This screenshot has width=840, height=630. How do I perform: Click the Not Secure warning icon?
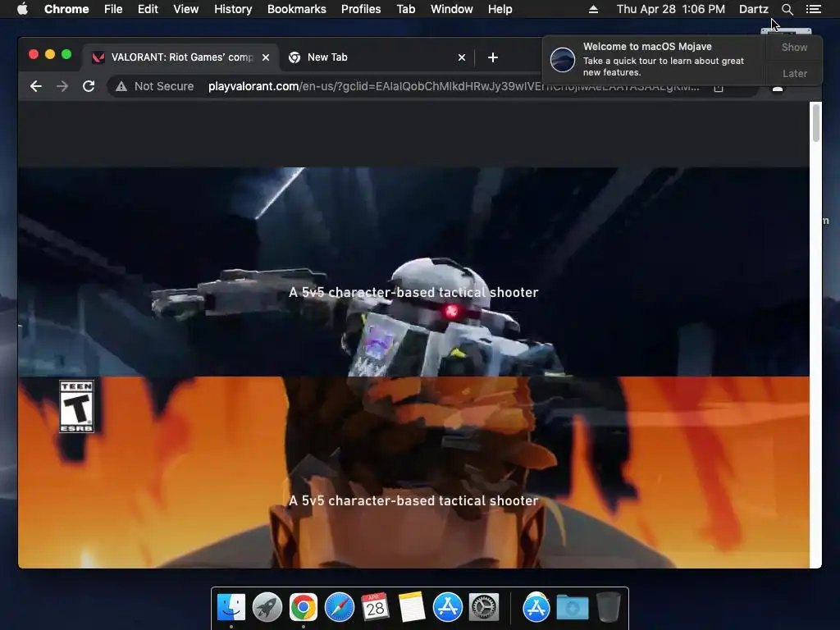click(121, 86)
